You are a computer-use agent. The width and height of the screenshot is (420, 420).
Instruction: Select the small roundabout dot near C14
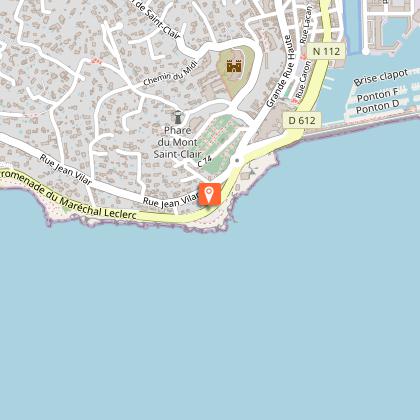pyautogui.click(x=237, y=161)
